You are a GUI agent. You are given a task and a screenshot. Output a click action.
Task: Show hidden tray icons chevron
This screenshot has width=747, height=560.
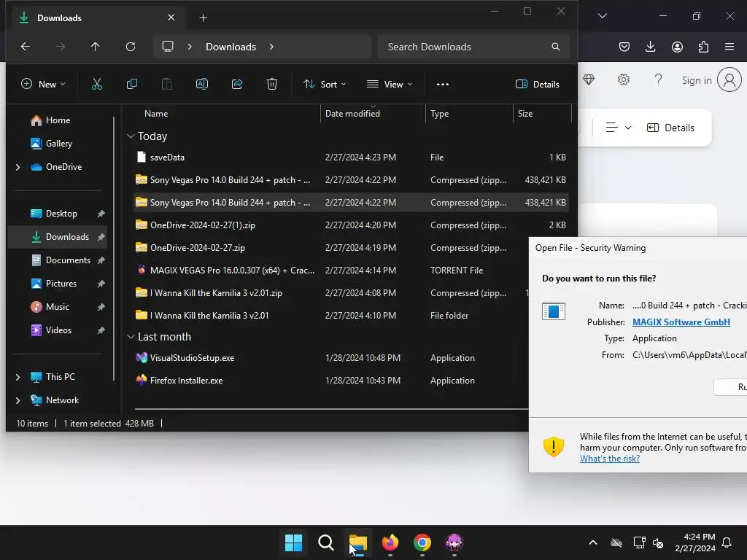click(593, 542)
